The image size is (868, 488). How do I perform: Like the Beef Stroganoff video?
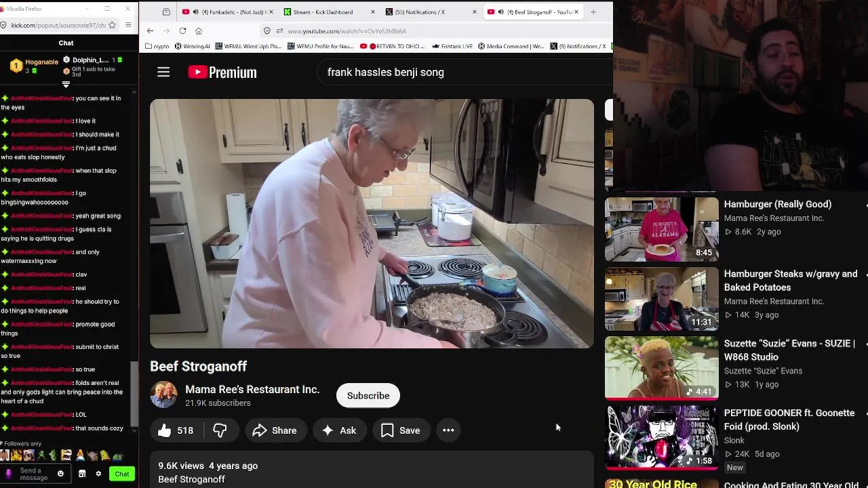(x=176, y=430)
